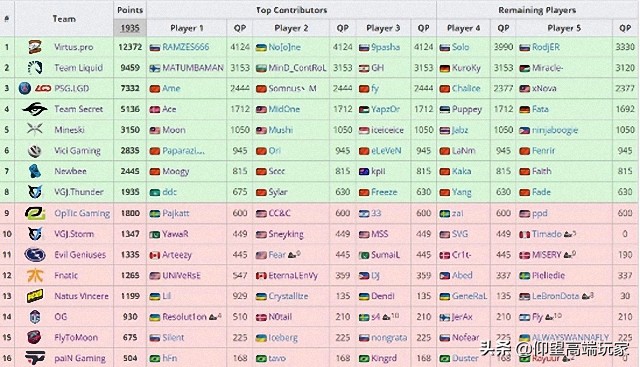Open player link MidOne

(284, 109)
